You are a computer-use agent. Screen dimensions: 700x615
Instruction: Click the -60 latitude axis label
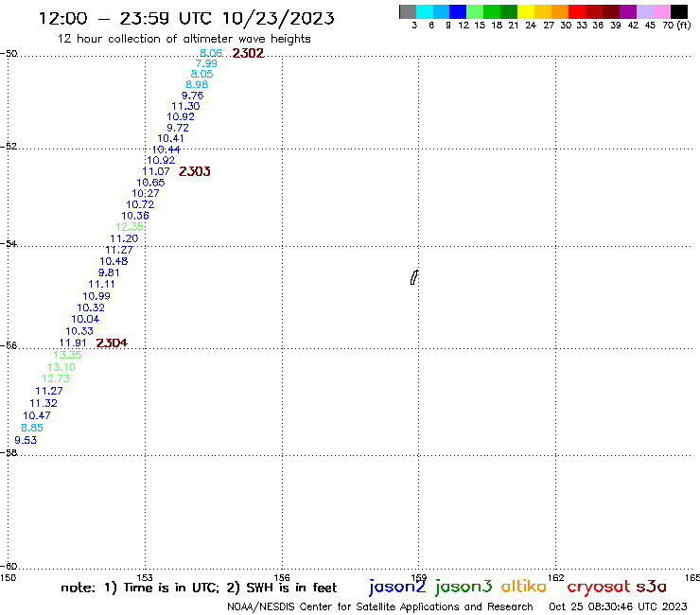9,567
